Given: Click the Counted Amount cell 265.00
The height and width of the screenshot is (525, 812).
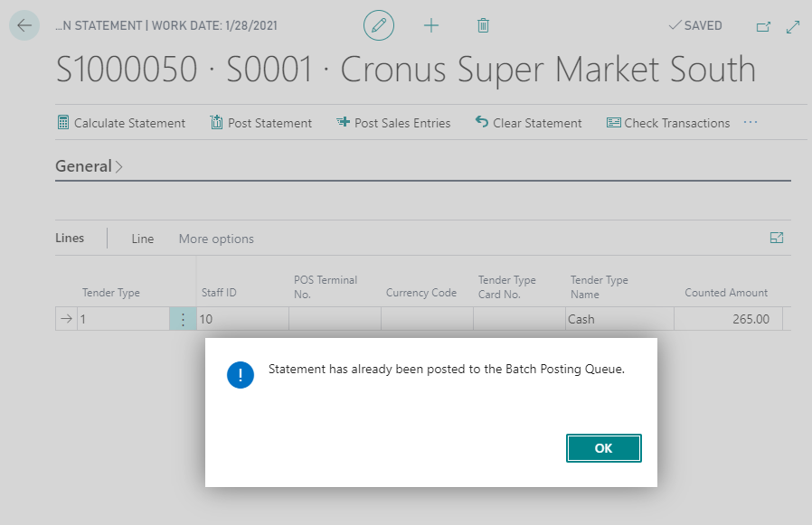Looking at the screenshot, I should click(728, 319).
